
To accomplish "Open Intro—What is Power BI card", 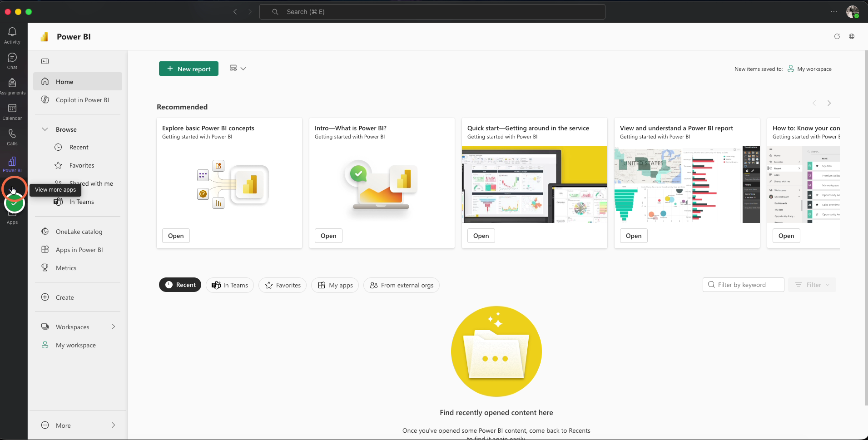I will [x=328, y=236].
